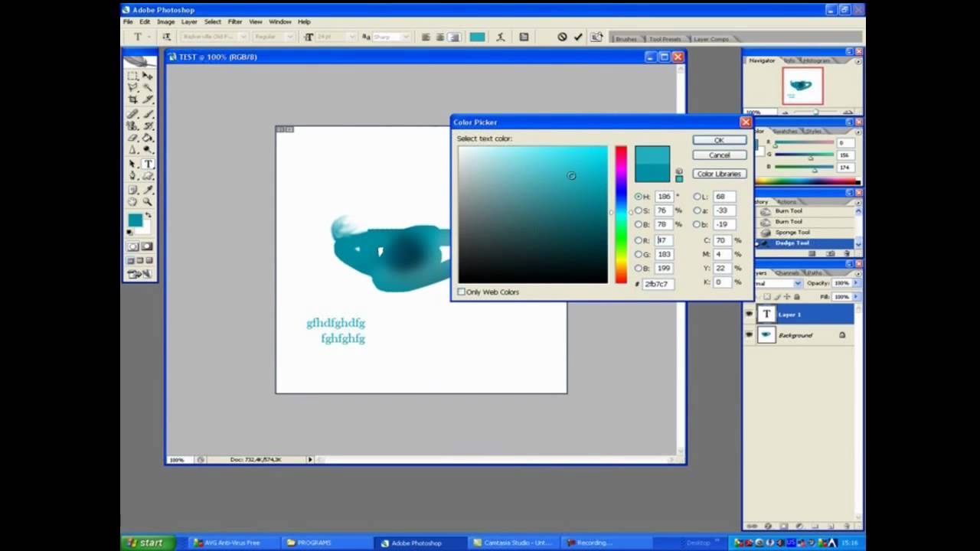Select the S saturation radio button
Viewport: 980px width, 551px height.
pyautogui.click(x=639, y=210)
